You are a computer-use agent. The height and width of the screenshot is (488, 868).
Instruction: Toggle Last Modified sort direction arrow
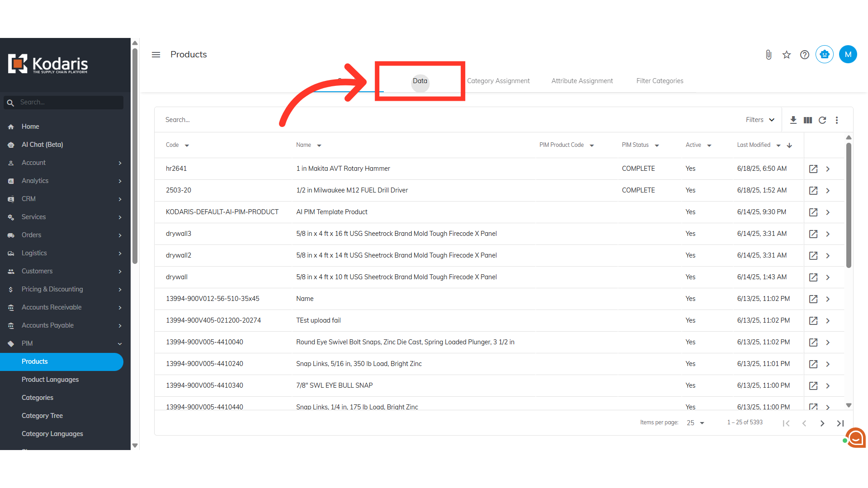[789, 145]
